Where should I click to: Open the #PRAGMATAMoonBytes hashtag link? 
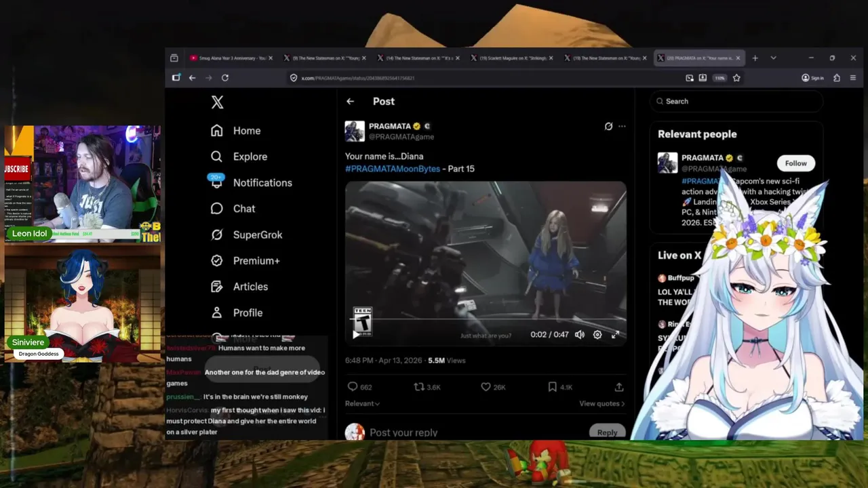(x=393, y=169)
